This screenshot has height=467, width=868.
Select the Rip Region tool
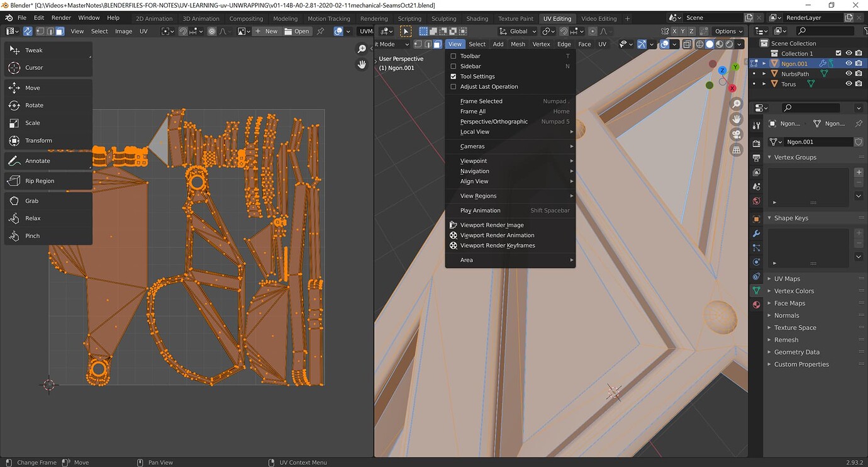pyautogui.click(x=40, y=181)
